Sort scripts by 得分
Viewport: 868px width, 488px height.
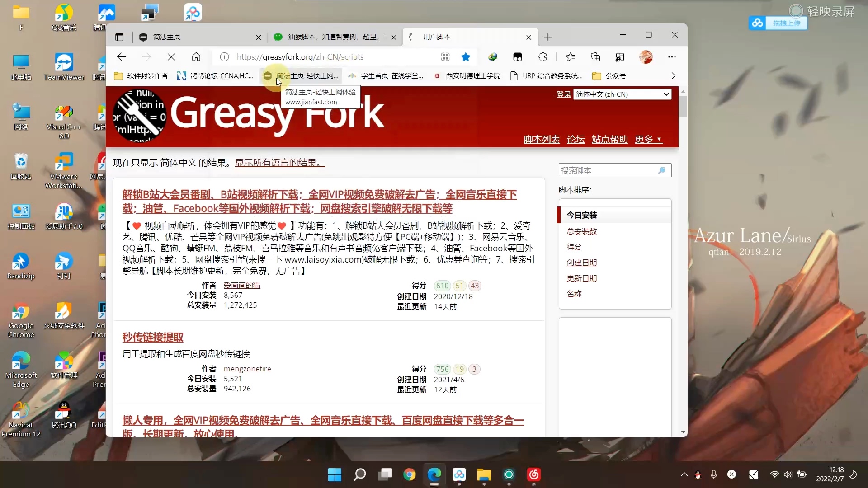pyautogui.click(x=574, y=247)
